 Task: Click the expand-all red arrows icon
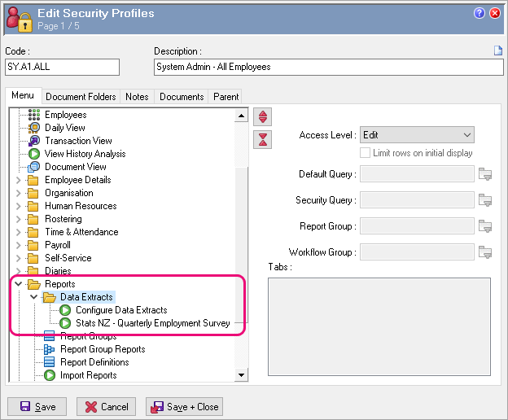262,116
